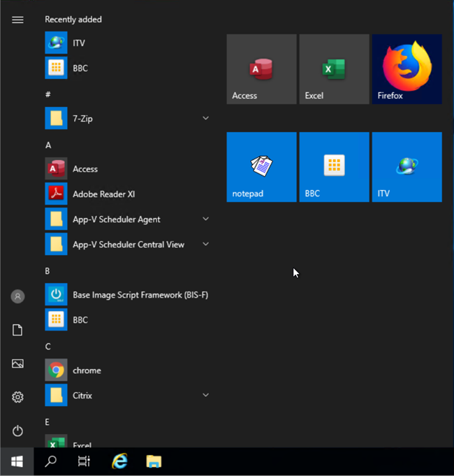
Task: Open the 7-Zip folder icon
Action: click(56, 118)
